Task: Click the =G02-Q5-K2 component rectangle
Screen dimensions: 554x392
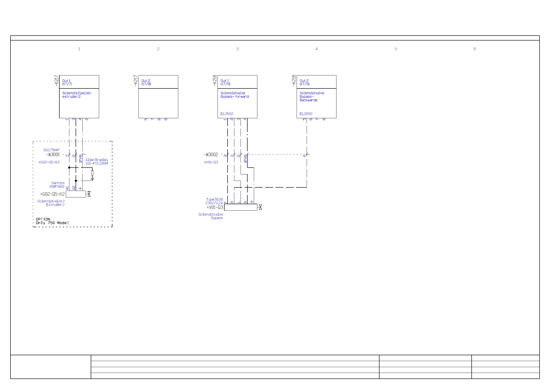Action: click(x=76, y=194)
